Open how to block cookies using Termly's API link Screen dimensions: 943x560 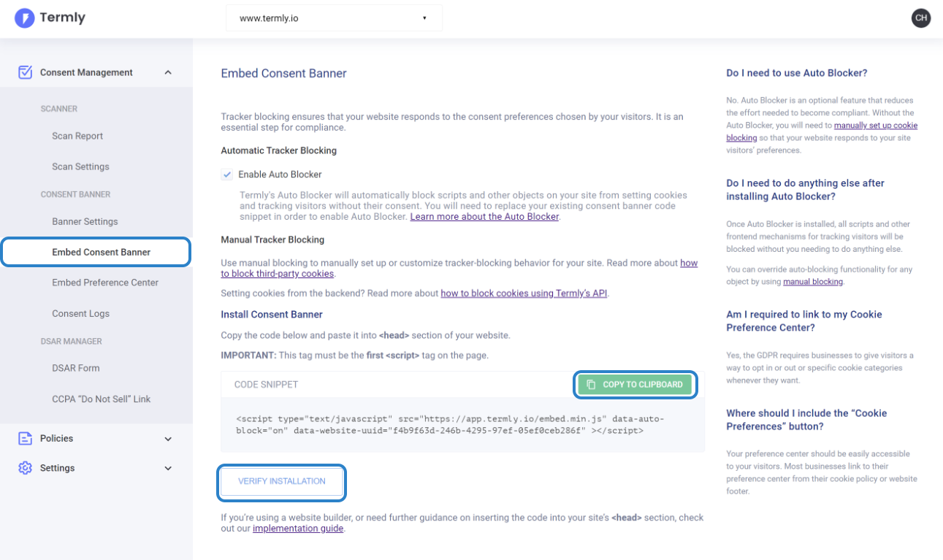pos(524,294)
